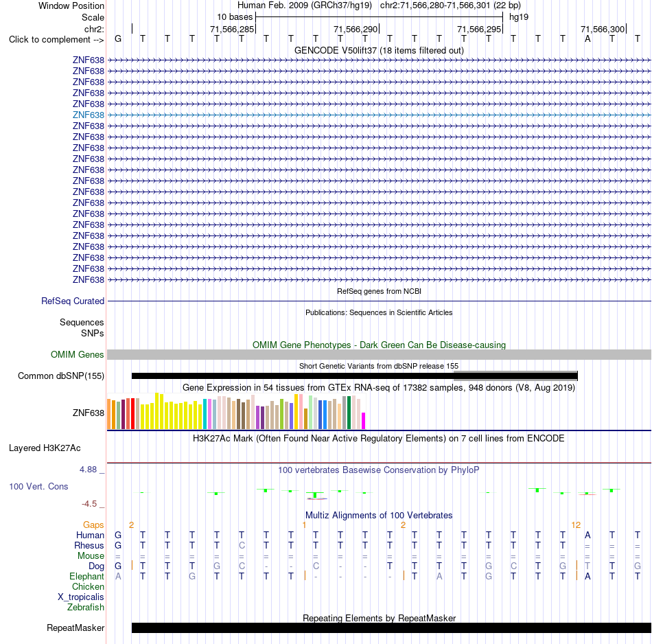This screenshot has height=644, width=652.
Task: Click the 'G' base in the complement row
Action: pyautogui.click(x=118, y=38)
